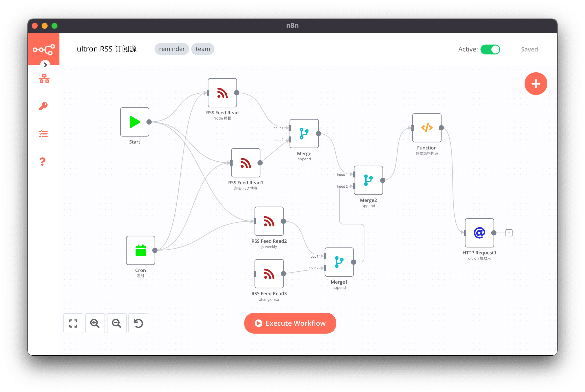Select the Merge1 node
Viewport: 585px width, 392px height.
coord(339,262)
